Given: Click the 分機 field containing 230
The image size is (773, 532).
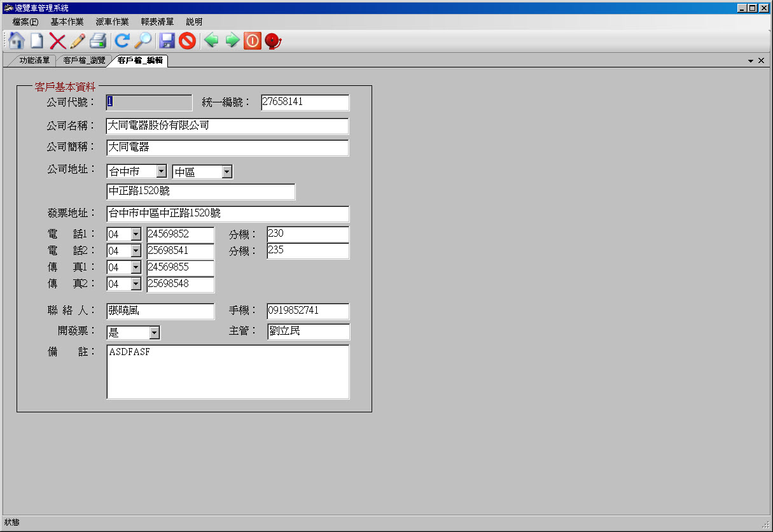Looking at the screenshot, I should pyautogui.click(x=308, y=234).
